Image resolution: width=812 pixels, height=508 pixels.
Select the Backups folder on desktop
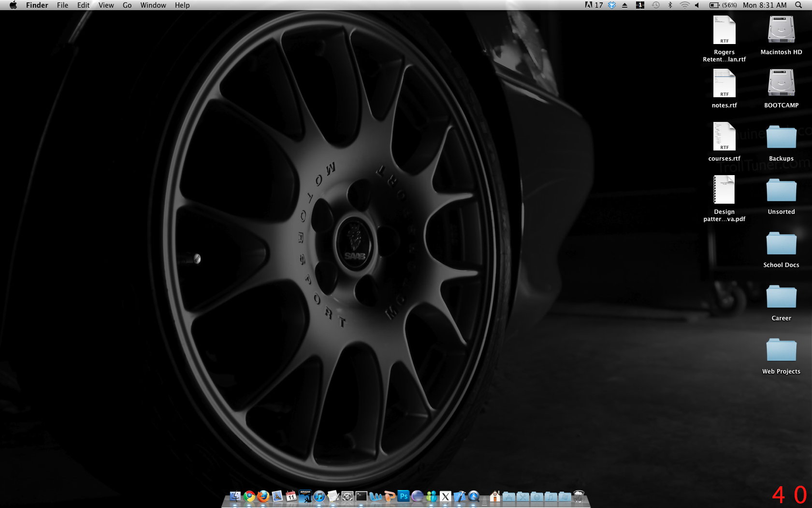(781, 137)
